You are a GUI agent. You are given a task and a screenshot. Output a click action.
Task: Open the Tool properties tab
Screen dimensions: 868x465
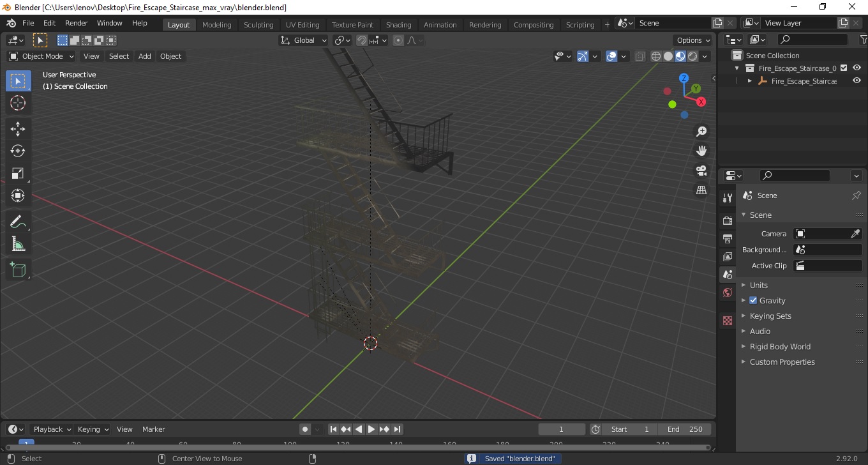(x=728, y=198)
